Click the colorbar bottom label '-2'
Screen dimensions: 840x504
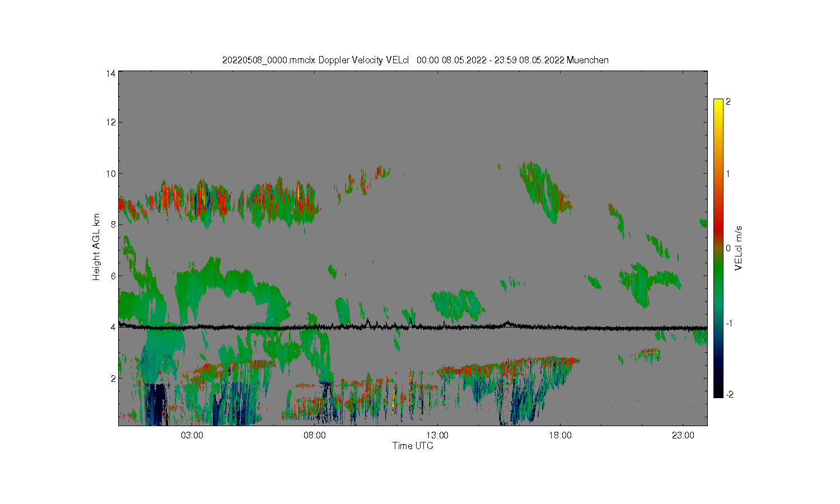(729, 394)
